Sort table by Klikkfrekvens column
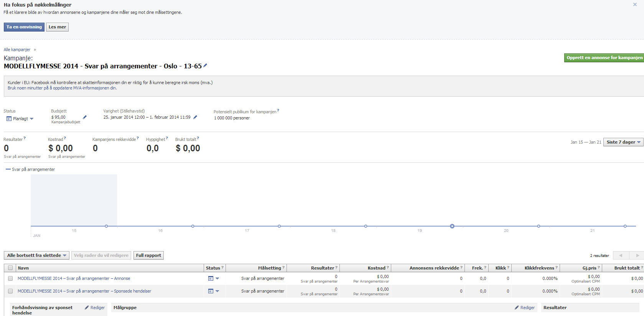The image size is (644, 316). click(x=539, y=268)
